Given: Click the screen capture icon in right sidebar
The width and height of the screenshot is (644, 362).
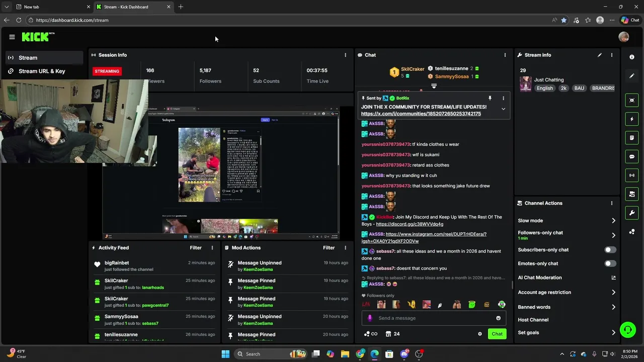Looking at the screenshot, I should (632, 100).
